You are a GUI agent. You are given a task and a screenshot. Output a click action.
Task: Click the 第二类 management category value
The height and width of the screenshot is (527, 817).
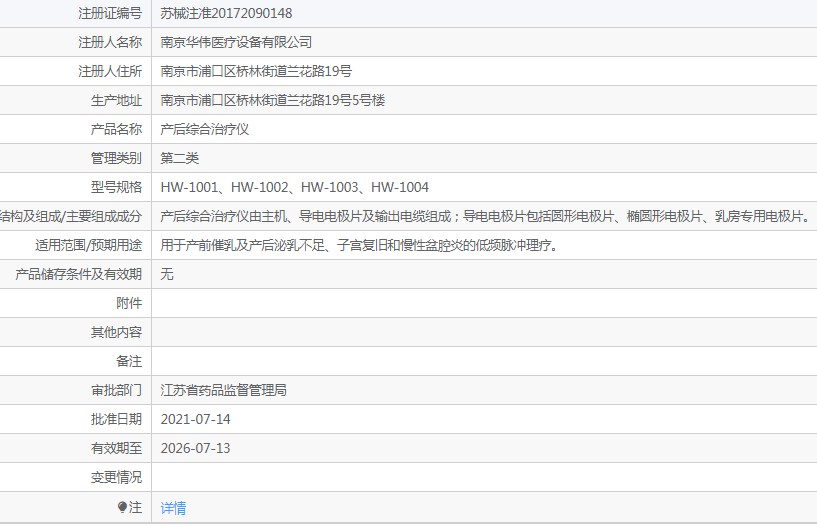179,158
